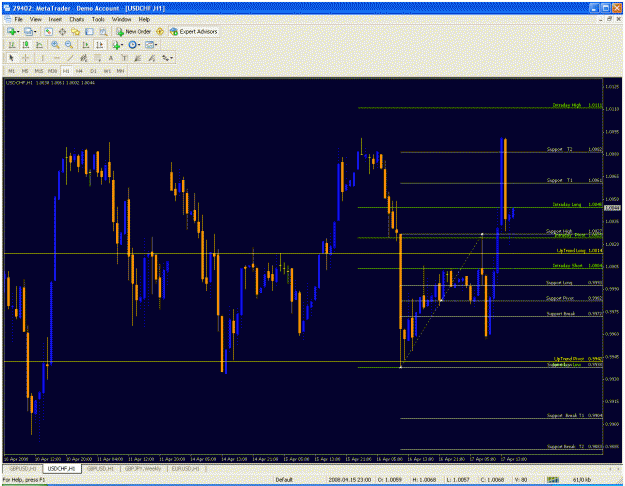Click the Default profile in status bar

pos(284,480)
